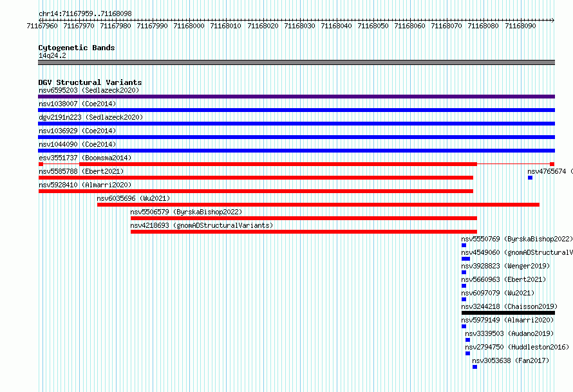Click the red bar under nsv5506579

(x=304, y=218)
